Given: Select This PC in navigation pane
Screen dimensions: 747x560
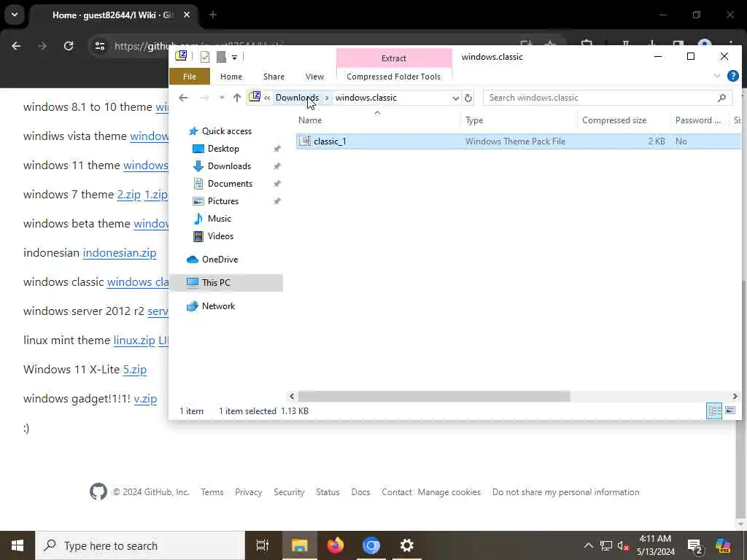Looking at the screenshot, I should tap(216, 282).
